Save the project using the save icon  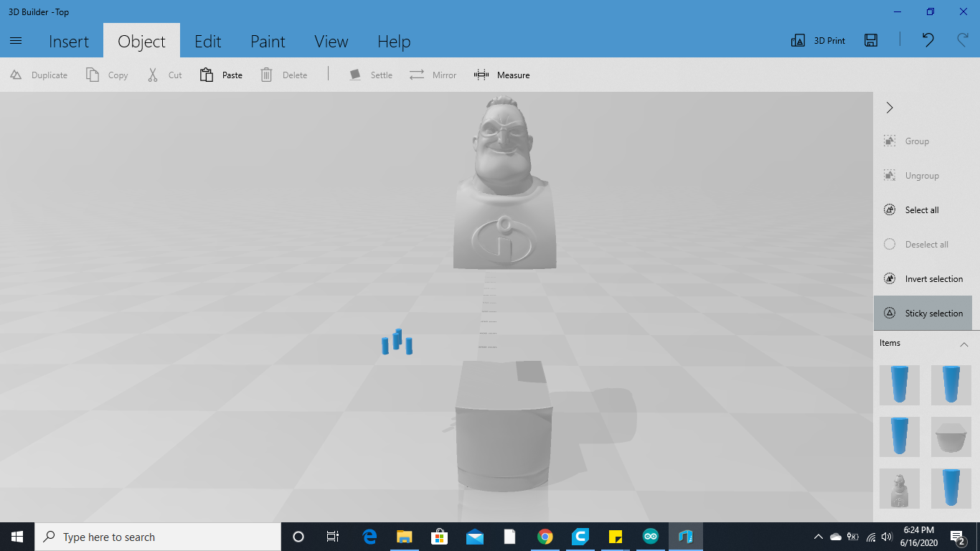tap(870, 40)
